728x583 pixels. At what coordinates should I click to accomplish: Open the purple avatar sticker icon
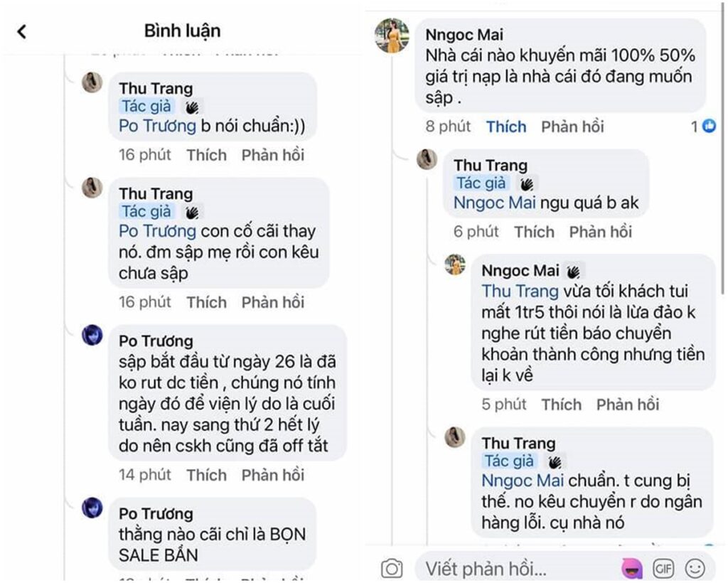click(632, 568)
